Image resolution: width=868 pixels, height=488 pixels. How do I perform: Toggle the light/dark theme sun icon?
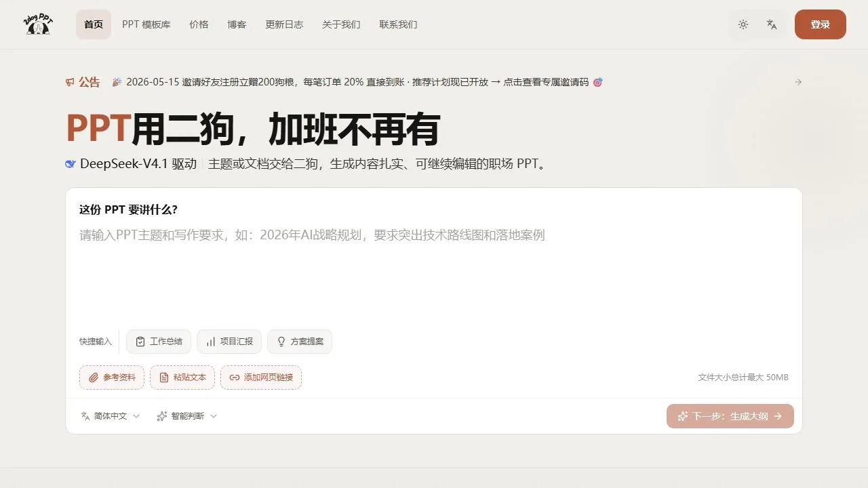pyautogui.click(x=743, y=24)
